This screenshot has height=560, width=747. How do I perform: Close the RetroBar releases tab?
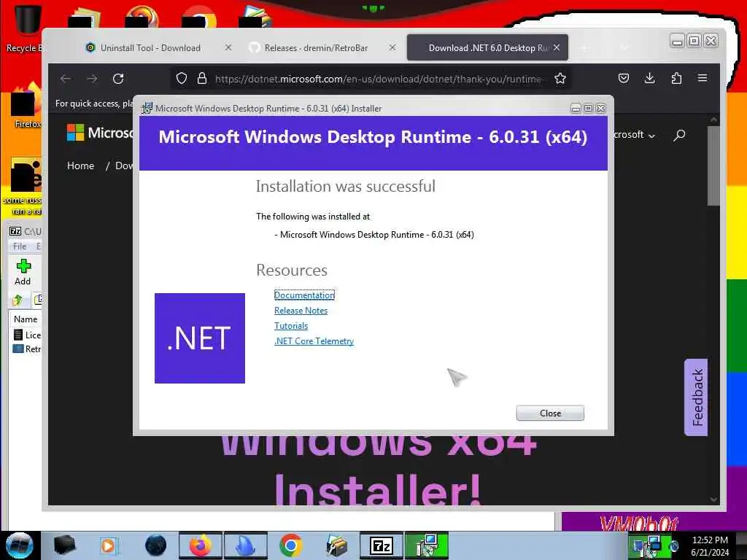[392, 47]
